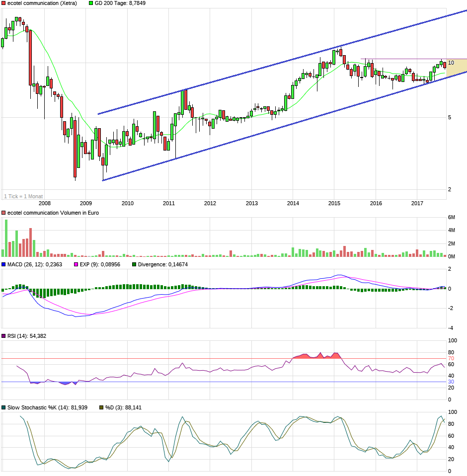
Task: Click the 2015 year label on time axis
Action: 334,203
